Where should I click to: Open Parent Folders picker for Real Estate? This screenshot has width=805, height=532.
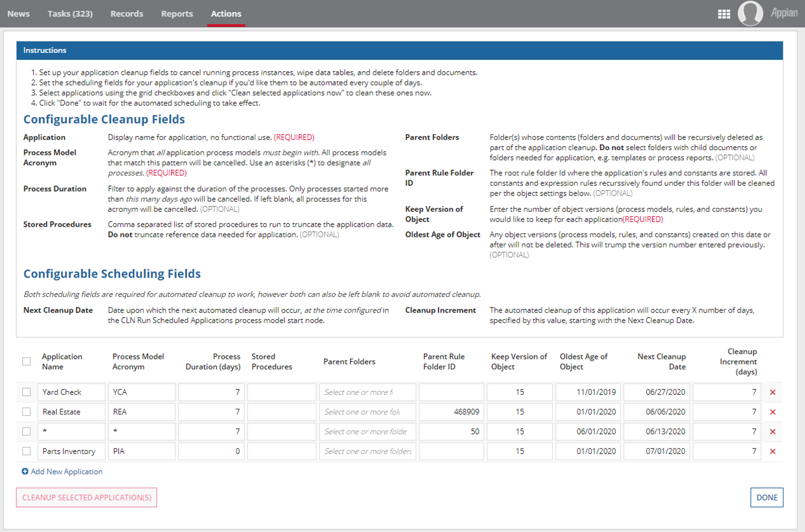click(x=367, y=412)
